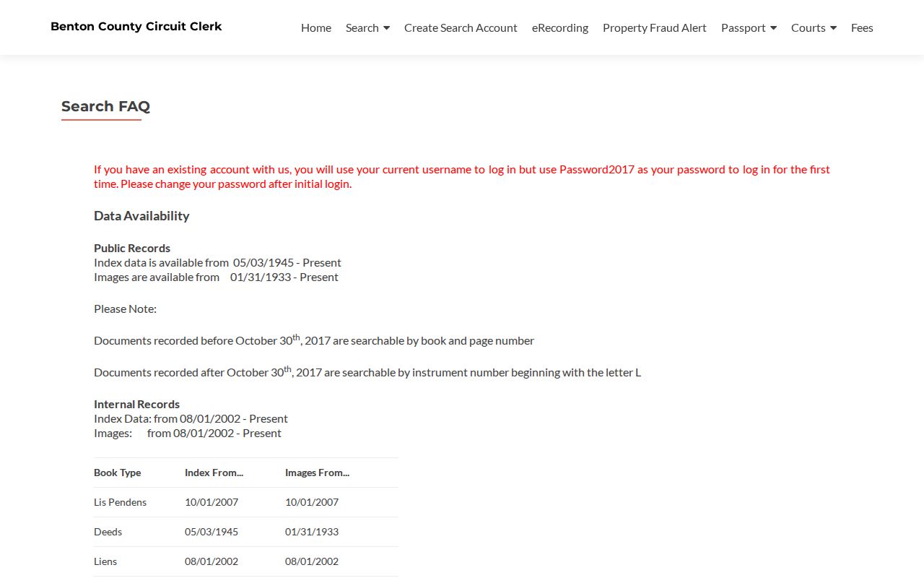
Task: Click the Data Availability heading
Action: [x=141, y=215]
